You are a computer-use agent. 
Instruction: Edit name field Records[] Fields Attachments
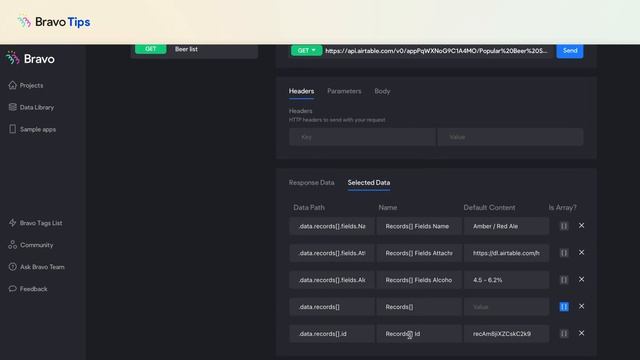[419, 253]
